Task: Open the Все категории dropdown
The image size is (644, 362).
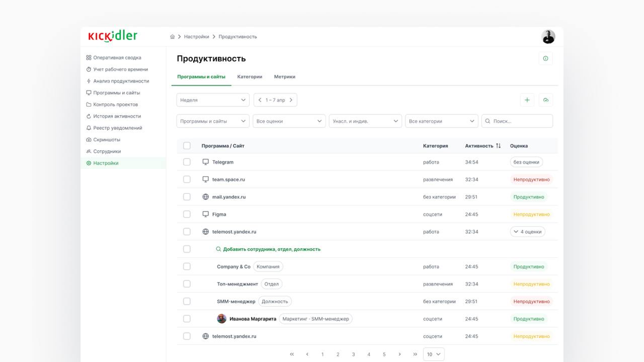Action: point(442,121)
